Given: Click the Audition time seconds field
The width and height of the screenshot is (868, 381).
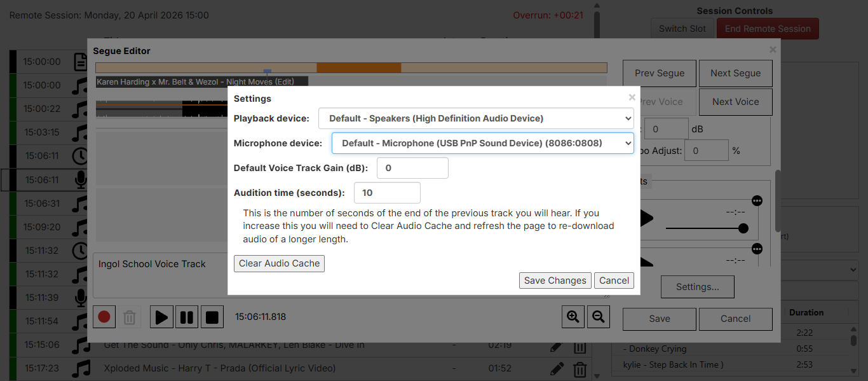Looking at the screenshot, I should point(387,193).
